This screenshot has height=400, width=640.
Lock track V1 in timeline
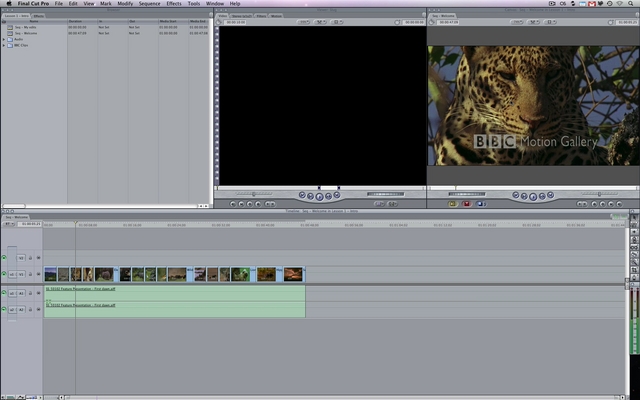pyautogui.click(x=30, y=274)
